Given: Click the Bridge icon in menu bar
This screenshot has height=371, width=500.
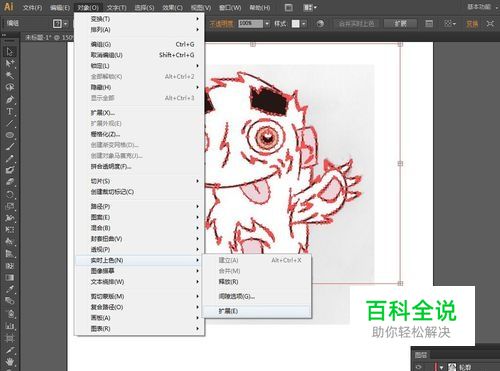Looking at the screenshot, I should point(289,7).
